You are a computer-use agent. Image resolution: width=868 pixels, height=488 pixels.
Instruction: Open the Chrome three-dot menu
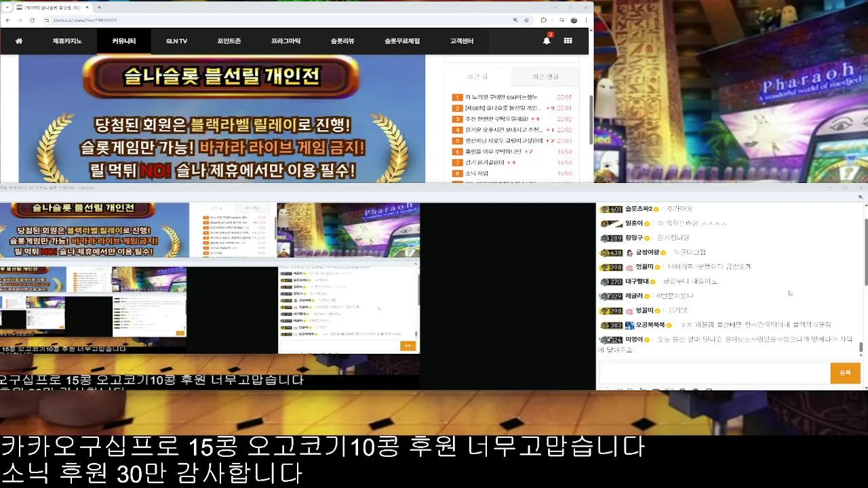tap(586, 20)
